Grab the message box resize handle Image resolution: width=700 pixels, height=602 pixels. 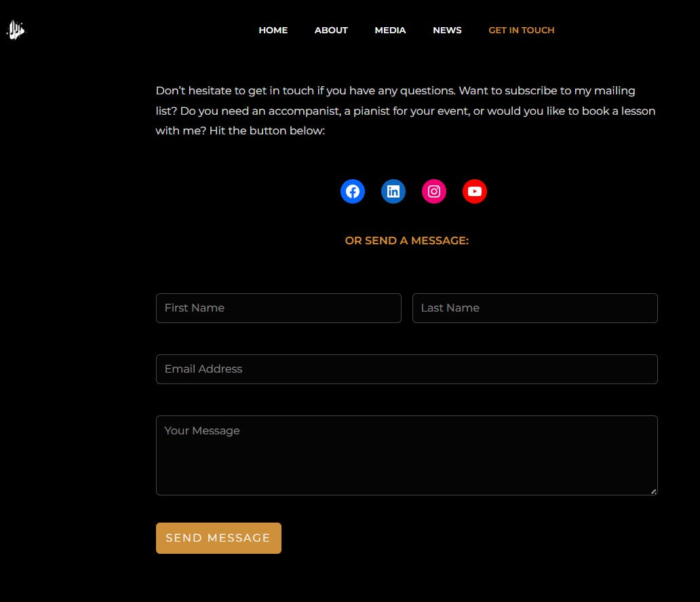653,491
